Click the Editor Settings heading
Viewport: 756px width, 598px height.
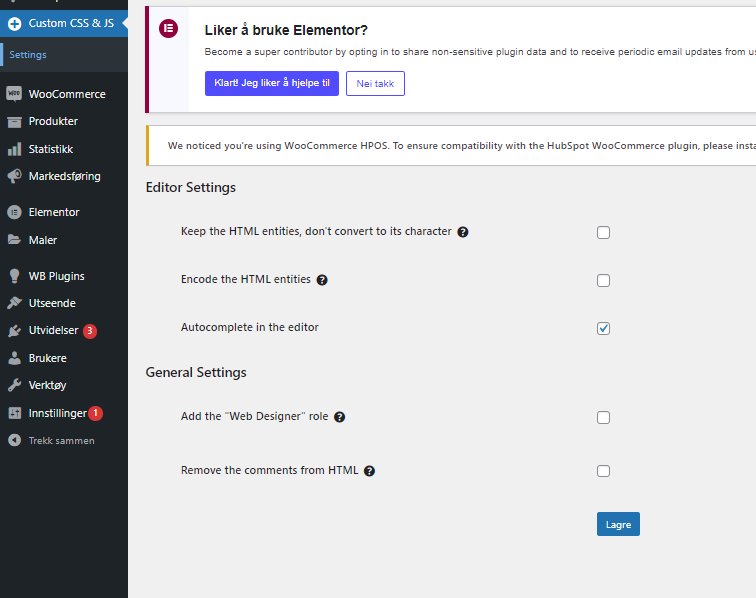tap(190, 188)
